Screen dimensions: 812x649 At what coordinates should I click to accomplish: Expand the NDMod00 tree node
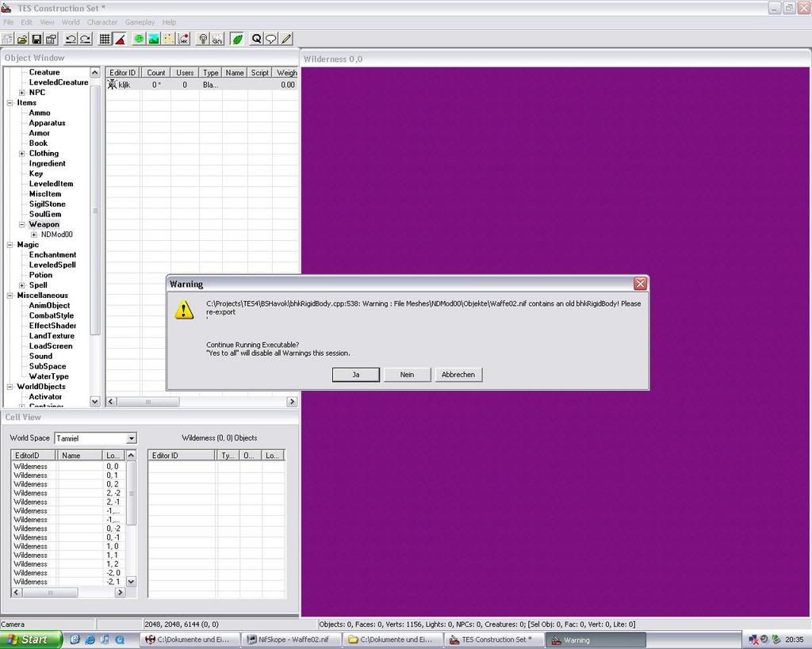(x=34, y=235)
